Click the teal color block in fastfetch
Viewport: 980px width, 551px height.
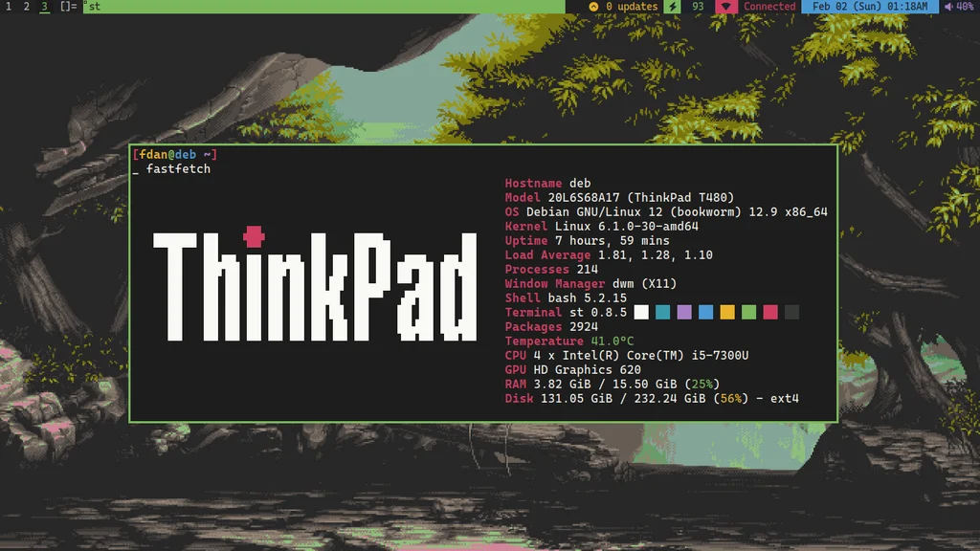(662, 313)
